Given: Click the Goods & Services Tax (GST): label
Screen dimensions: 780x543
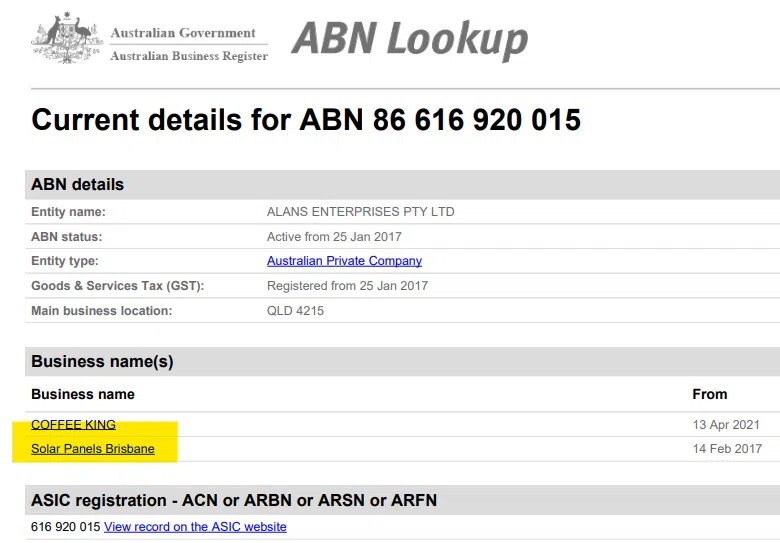Looking at the screenshot, I should (117, 286).
